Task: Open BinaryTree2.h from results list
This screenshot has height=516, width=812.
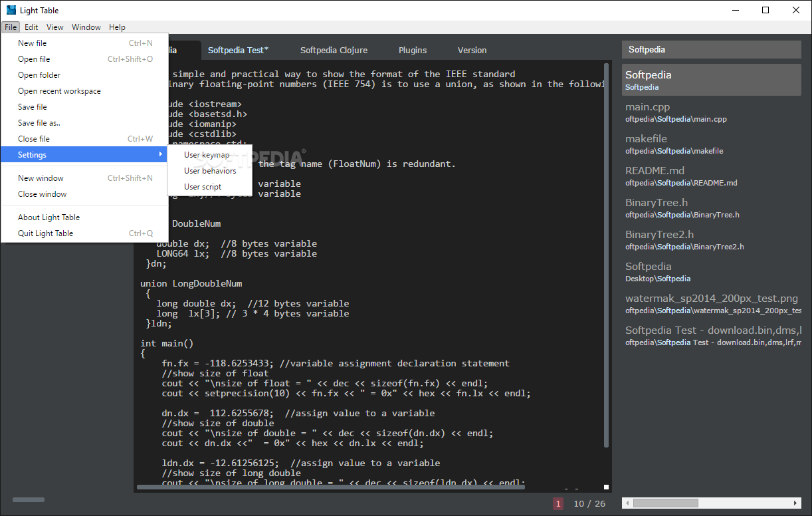Action: (x=712, y=240)
